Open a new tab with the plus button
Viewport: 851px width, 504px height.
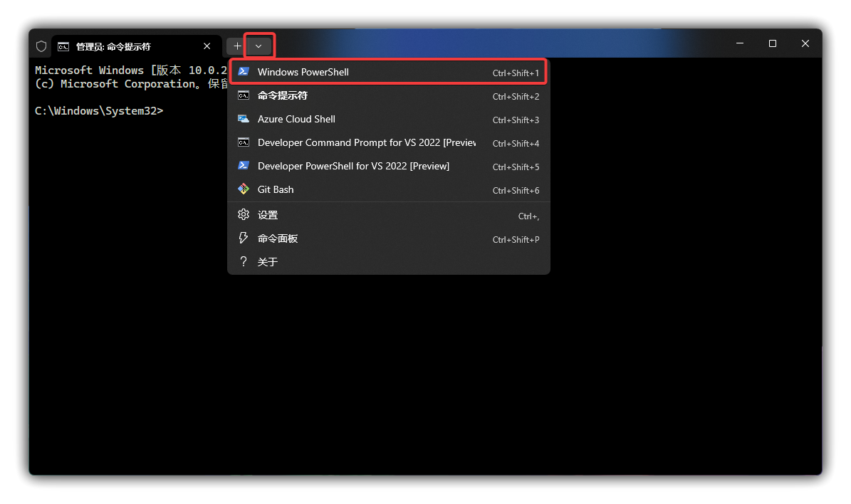pyautogui.click(x=237, y=46)
